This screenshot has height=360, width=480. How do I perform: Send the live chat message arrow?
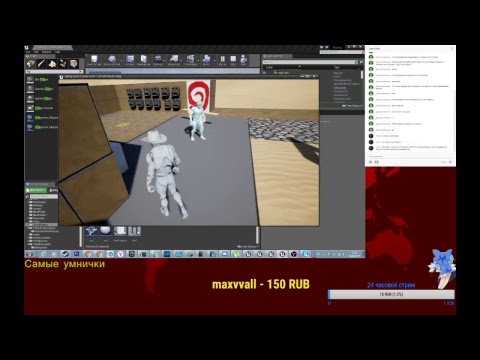pyautogui.click(x=450, y=162)
